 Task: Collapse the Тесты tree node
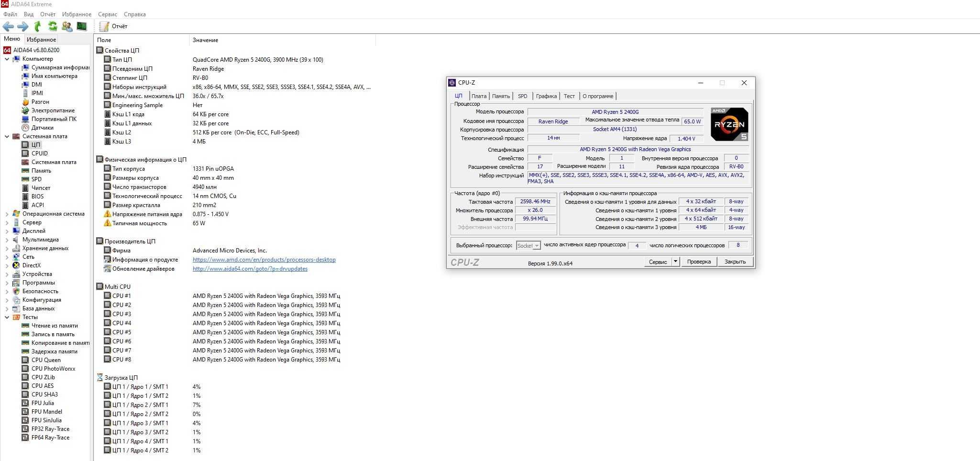click(7, 317)
